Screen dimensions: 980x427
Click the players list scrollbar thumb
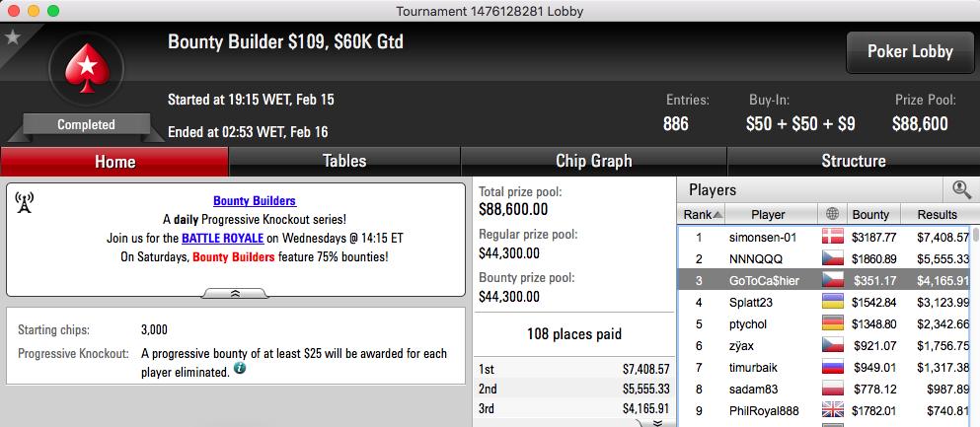(976, 236)
